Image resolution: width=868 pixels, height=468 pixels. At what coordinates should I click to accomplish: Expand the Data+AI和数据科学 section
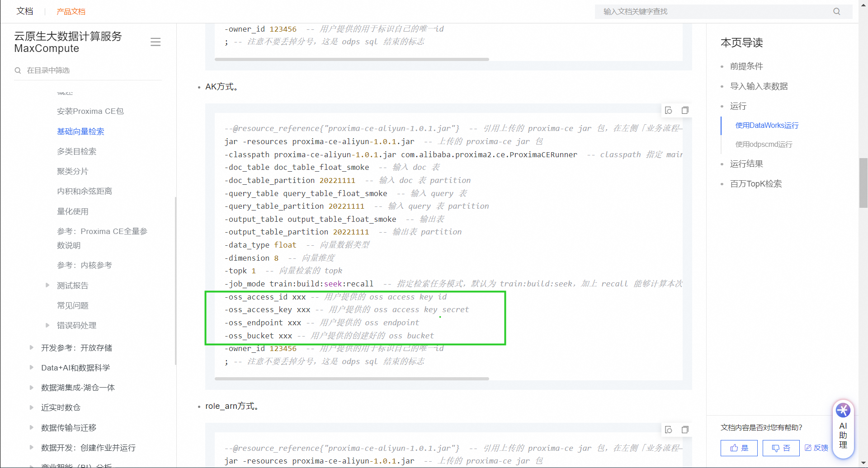click(x=32, y=367)
